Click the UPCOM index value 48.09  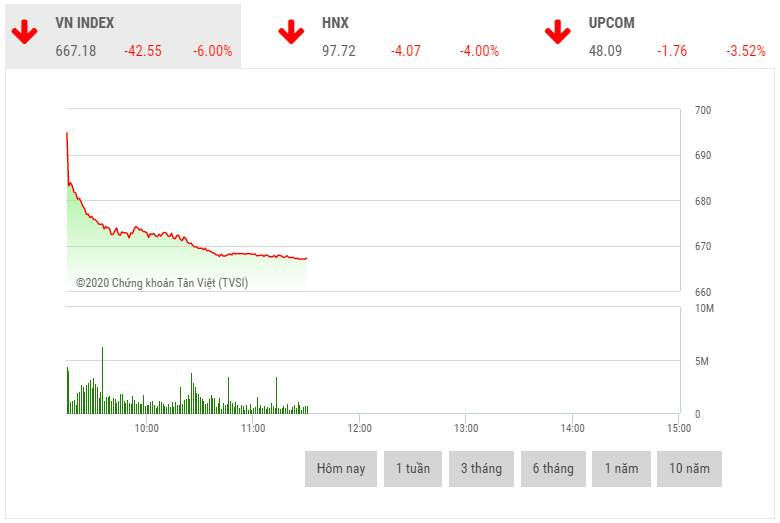point(605,51)
